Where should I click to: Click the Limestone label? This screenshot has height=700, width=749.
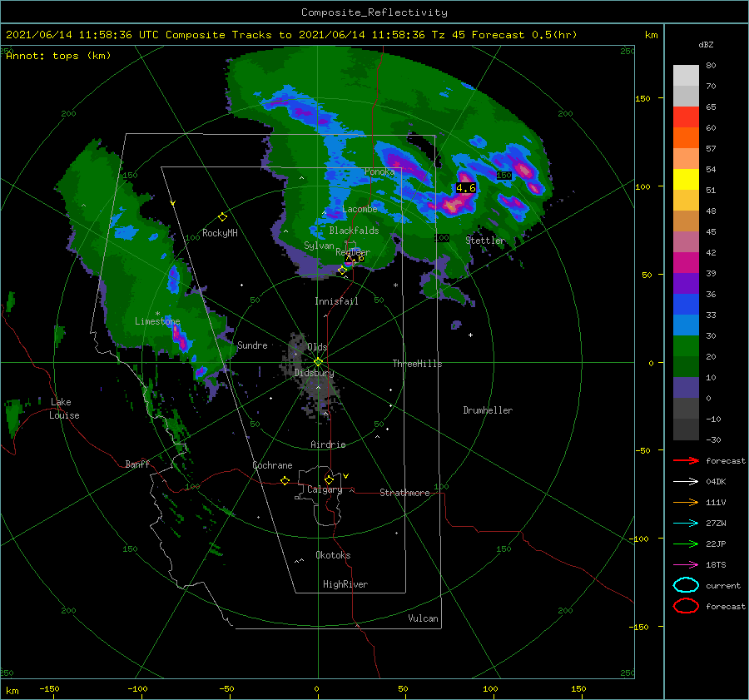tap(157, 321)
